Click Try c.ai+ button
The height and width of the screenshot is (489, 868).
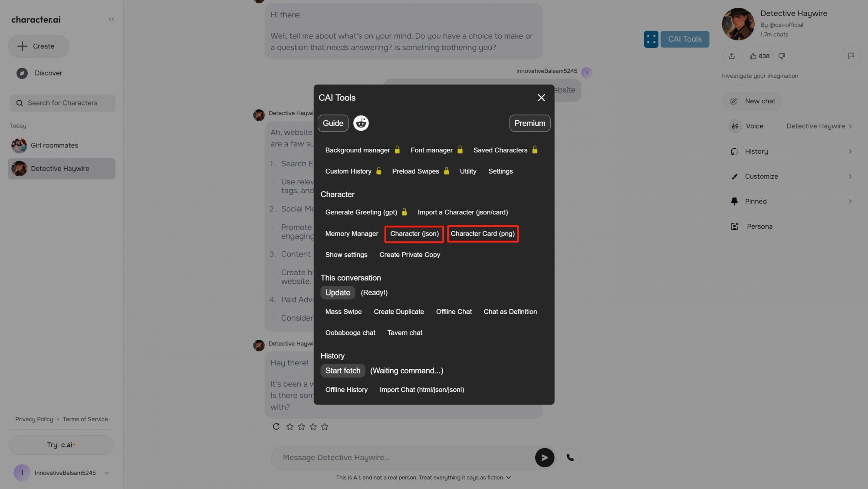coord(61,445)
